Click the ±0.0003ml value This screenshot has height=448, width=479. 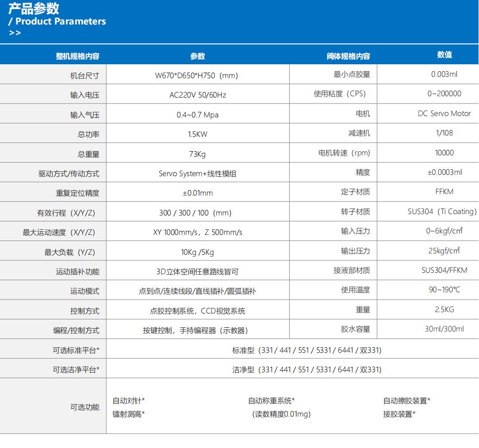pyautogui.click(x=444, y=172)
